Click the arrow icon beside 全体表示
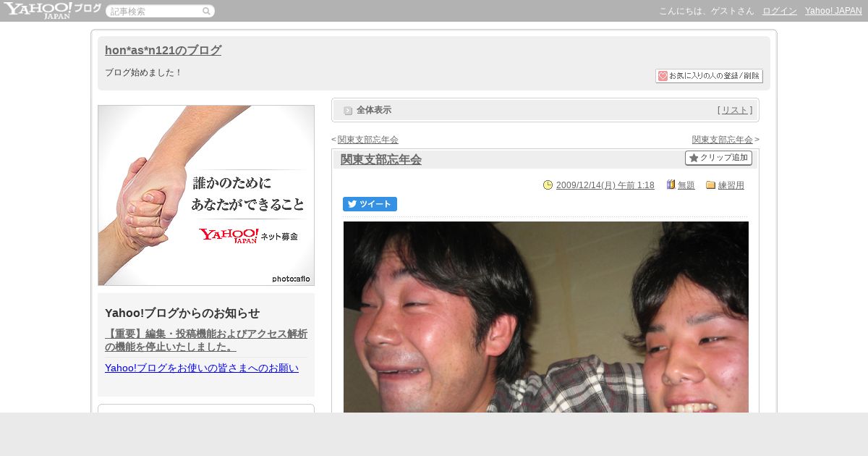The width and height of the screenshot is (868, 456). [x=348, y=110]
